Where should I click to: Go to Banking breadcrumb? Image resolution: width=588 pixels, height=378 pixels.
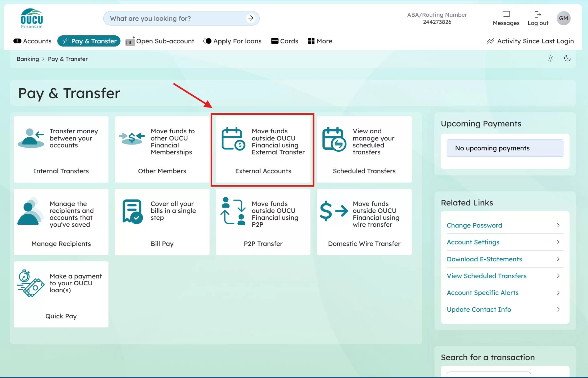[x=28, y=59]
